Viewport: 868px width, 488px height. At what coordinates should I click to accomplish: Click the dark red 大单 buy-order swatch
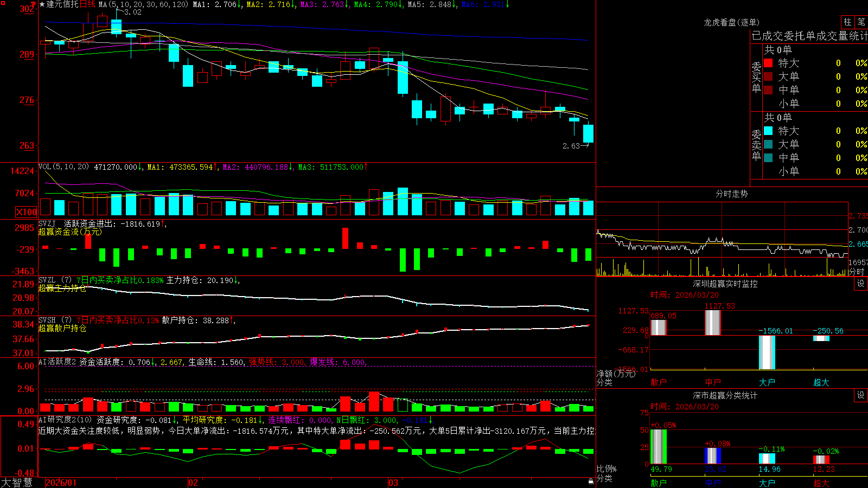click(x=768, y=76)
